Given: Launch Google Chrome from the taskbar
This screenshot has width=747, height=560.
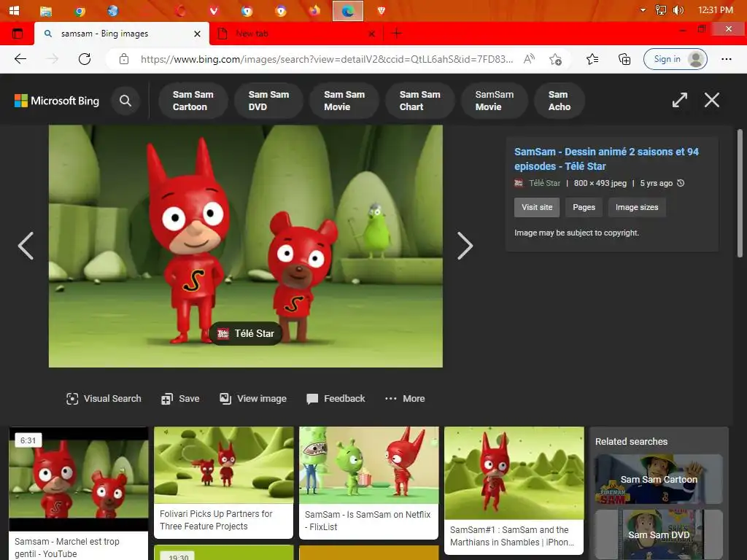Looking at the screenshot, I should (x=80, y=10).
